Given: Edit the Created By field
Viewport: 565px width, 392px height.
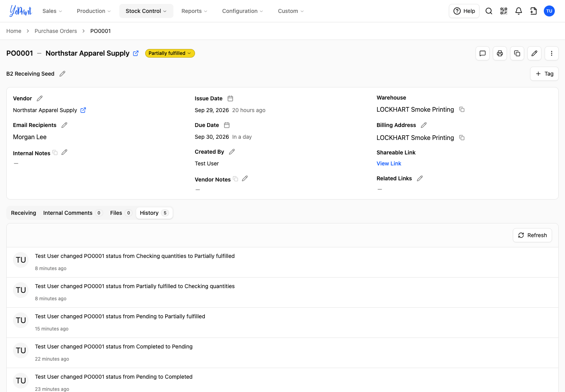Looking at the screenshot, I should tap(232, 152).
